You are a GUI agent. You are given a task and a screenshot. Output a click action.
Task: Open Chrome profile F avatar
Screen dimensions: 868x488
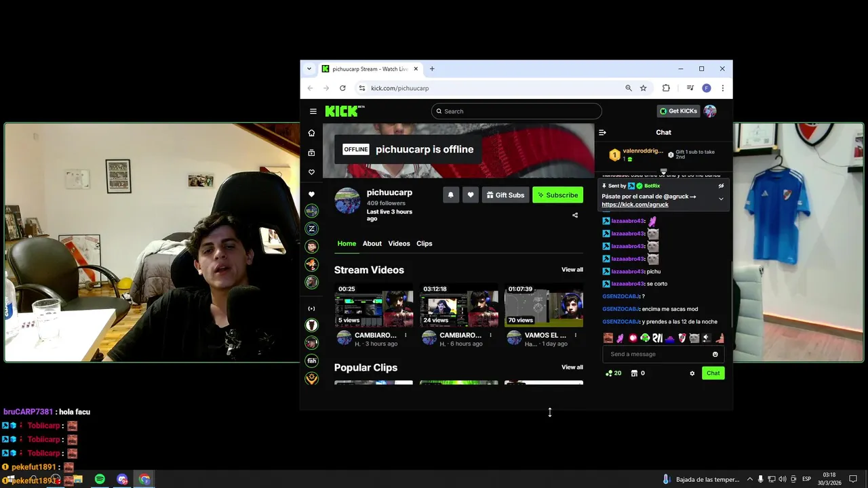pos(707,88)
